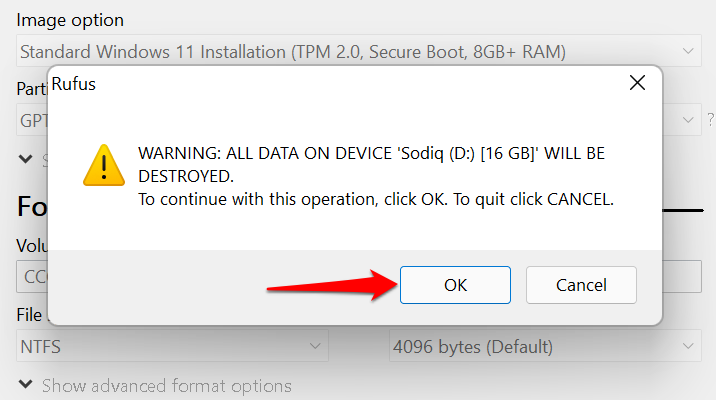Expand the advanced drive properties chevron

[26, 158]
